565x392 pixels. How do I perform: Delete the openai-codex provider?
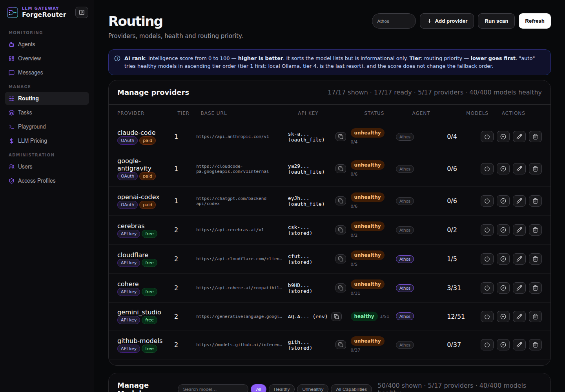(x=535, y=201)
